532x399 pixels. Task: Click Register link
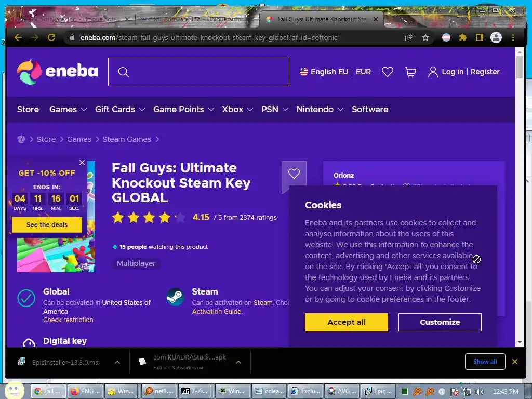485,72
